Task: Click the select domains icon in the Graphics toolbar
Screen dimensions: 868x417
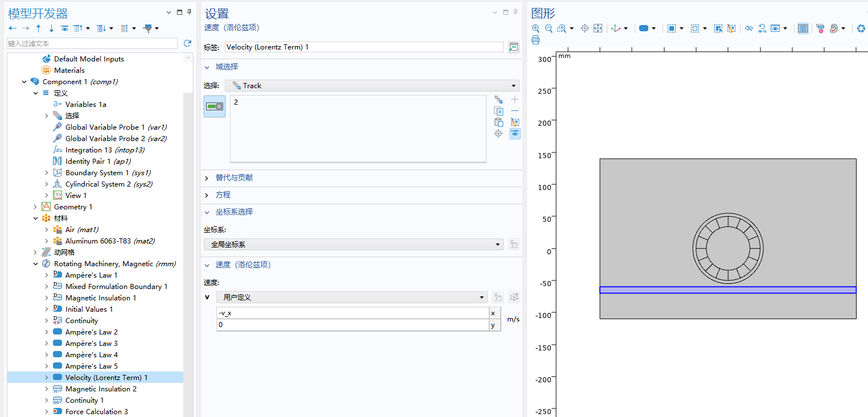Action: (x=644, y=28)
